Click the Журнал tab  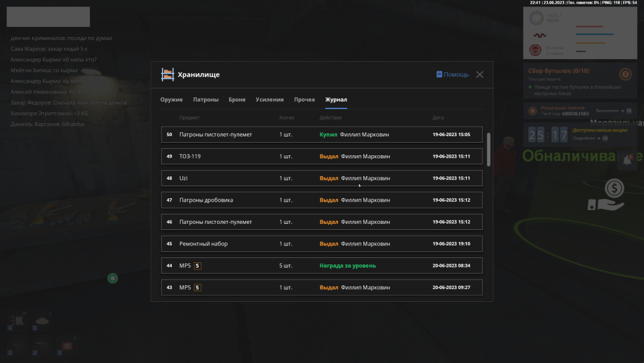(336, 100)
